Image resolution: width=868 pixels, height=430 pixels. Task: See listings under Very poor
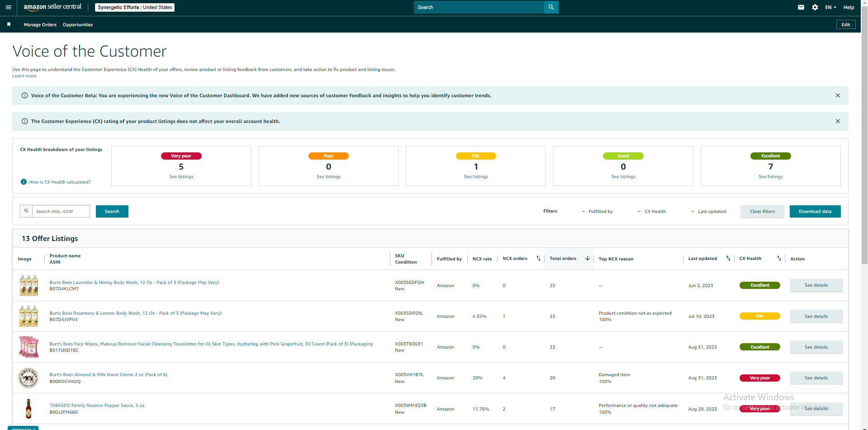coord(181,177)
